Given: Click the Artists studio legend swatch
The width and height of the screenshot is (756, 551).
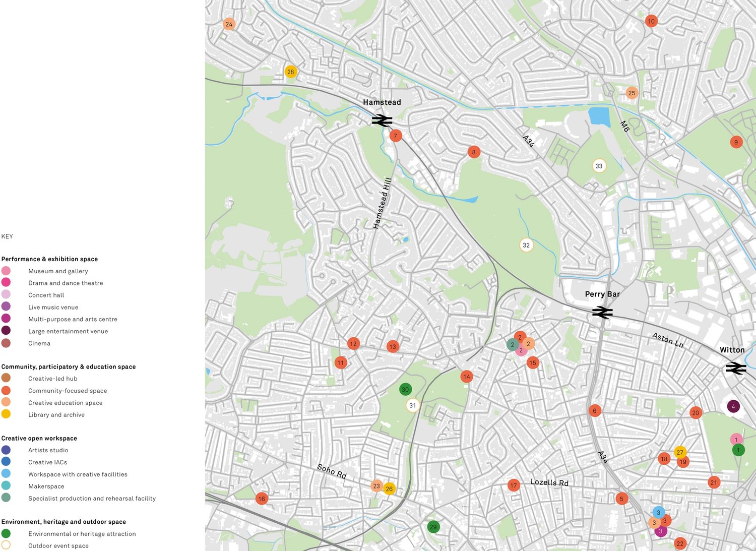Looking at the screenshot, I should tap(6, 450).
